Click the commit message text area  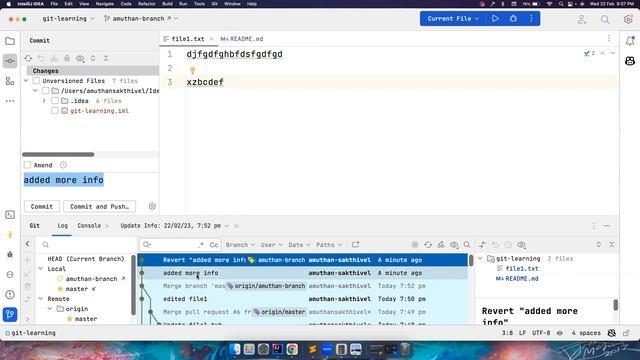tap(91, 186)
